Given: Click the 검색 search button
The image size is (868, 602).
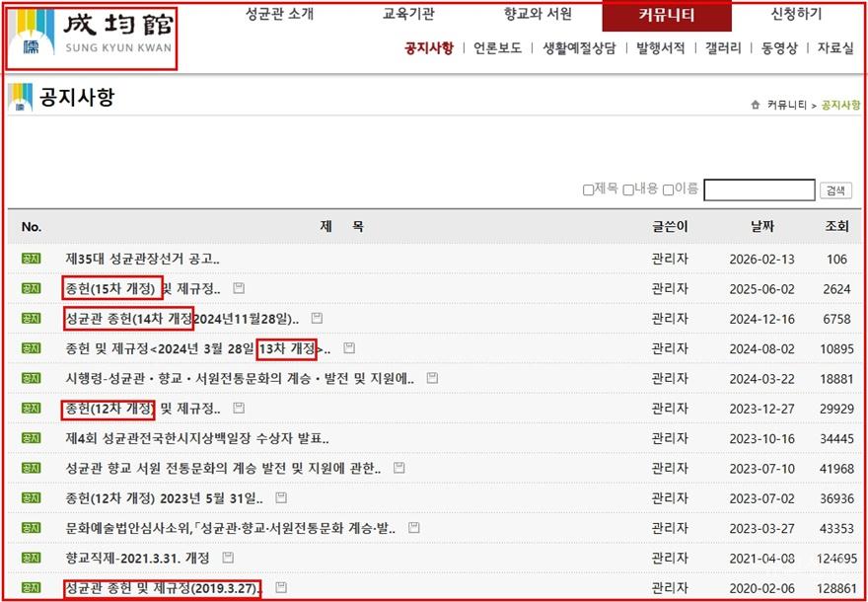Looking at the screenshot, I should coord(835,190).
